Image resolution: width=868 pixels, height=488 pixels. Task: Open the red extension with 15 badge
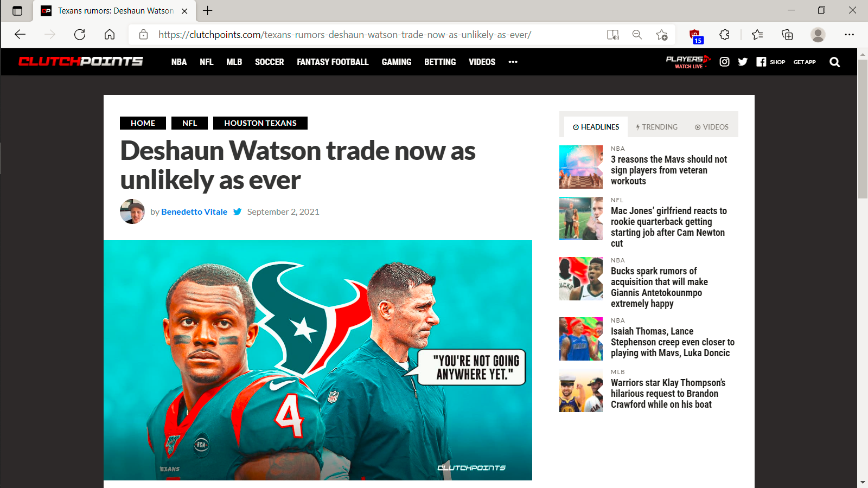tap(695, 36)
